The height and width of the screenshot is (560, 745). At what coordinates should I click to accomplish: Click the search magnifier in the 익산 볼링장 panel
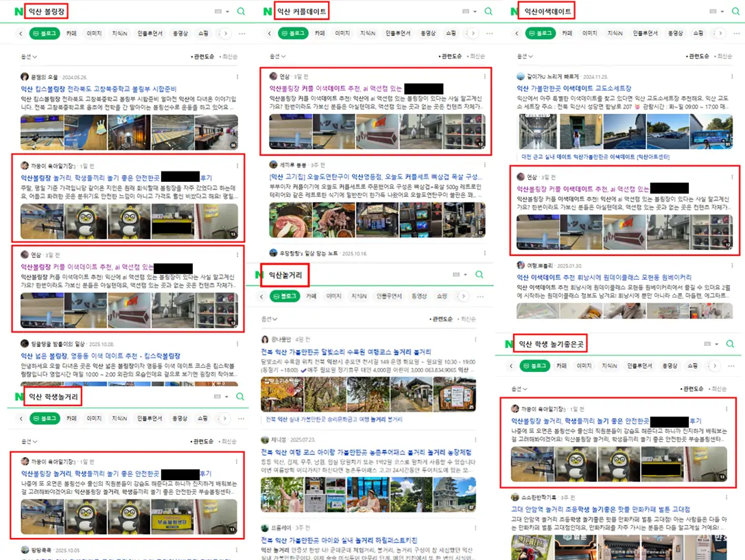[241, 12]
